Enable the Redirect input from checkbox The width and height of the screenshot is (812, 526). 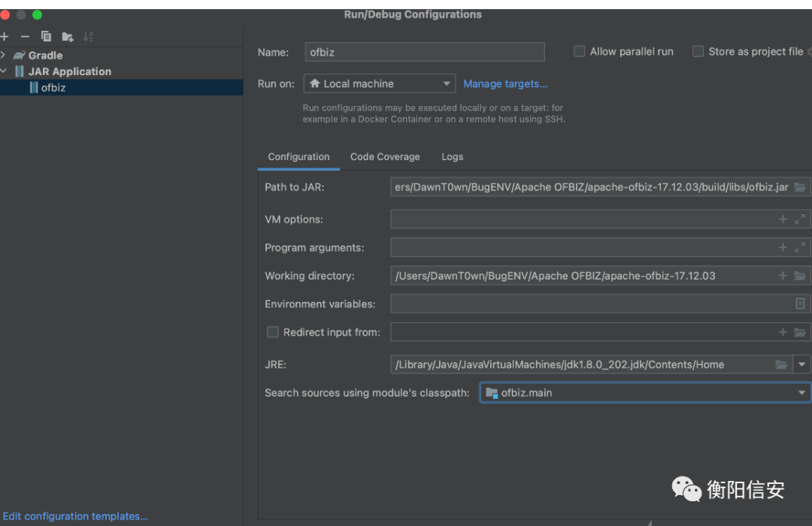[x=272, y=332]
